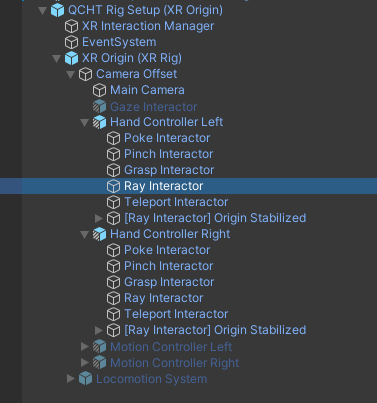The height and width of the screenshot is (403, 377).
Task: Click the XR Interaction Manager object icon
Action: (71, 26)
